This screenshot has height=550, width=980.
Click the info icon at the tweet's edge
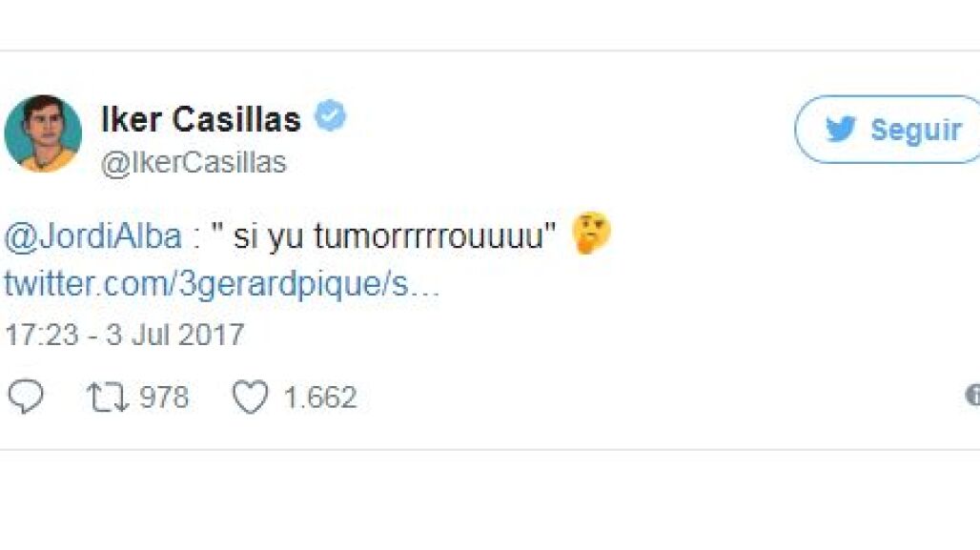pos(973,395)
